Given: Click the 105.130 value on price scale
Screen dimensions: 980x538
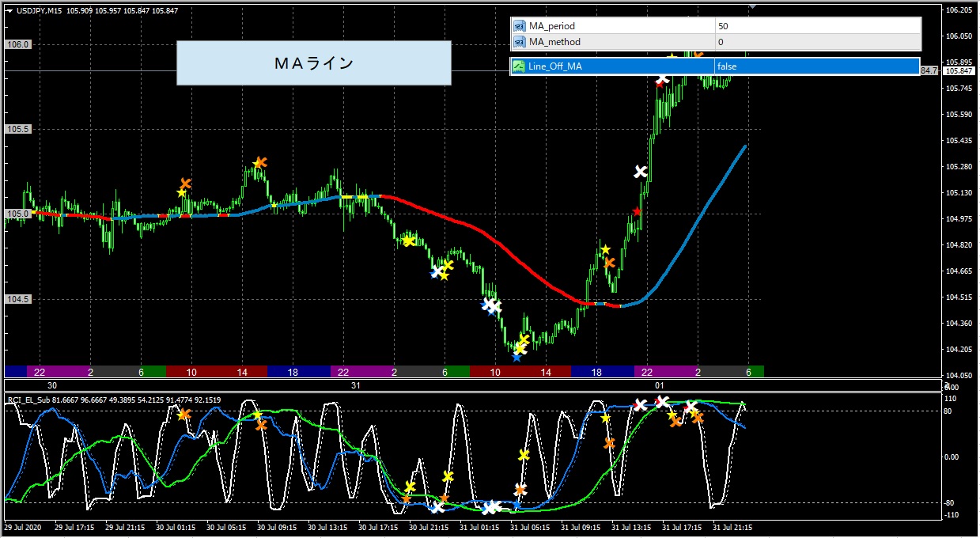Looking at the screenshot, I should 959,193.
